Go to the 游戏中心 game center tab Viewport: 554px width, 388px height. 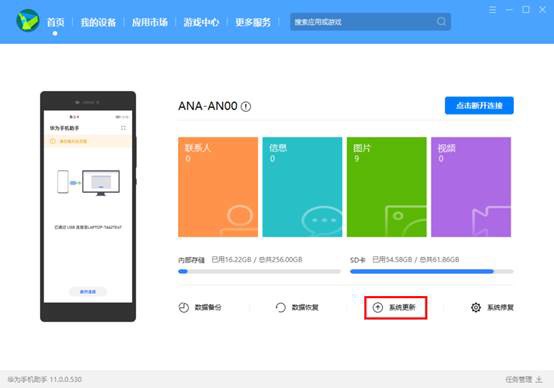point(201,22)
